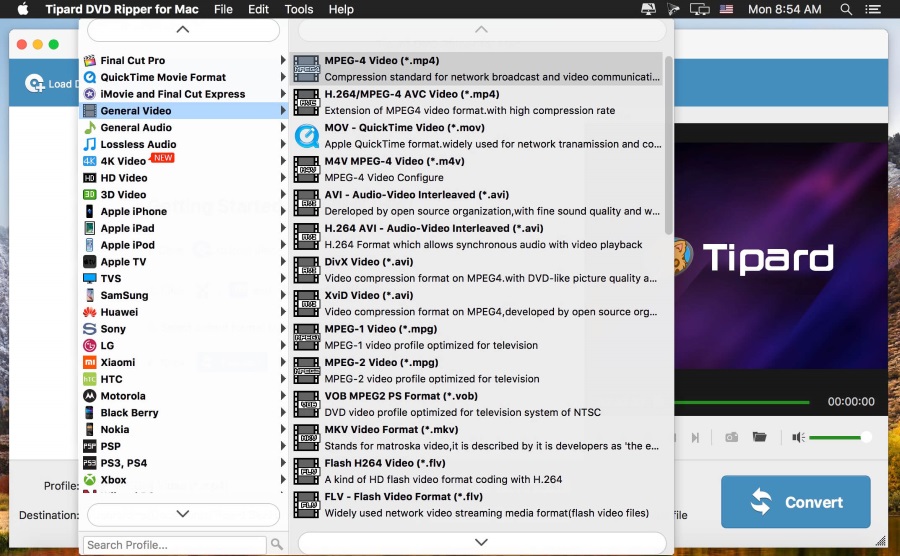Image resolution: width=900 pixels, height=556 pixels.
Task: Open the File menu
Action: pos(223,9)
